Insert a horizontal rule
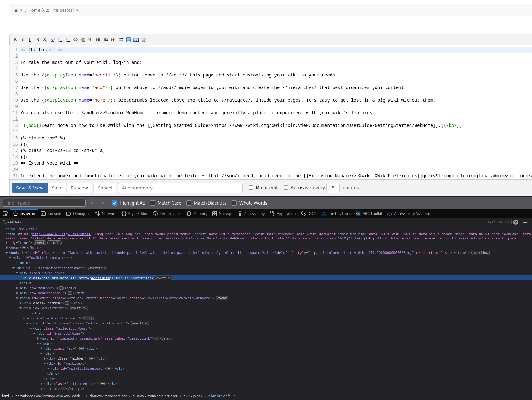The height and width of the screenshot is (400, 532). click(121, 40)
